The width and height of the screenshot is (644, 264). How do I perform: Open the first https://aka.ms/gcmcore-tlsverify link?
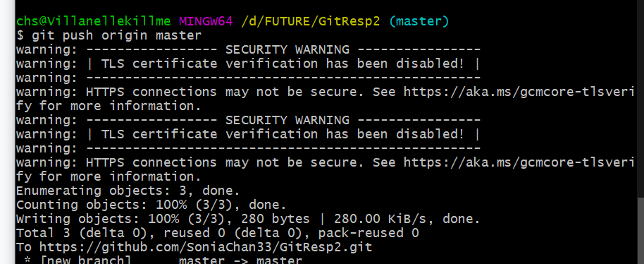[519, 92]
